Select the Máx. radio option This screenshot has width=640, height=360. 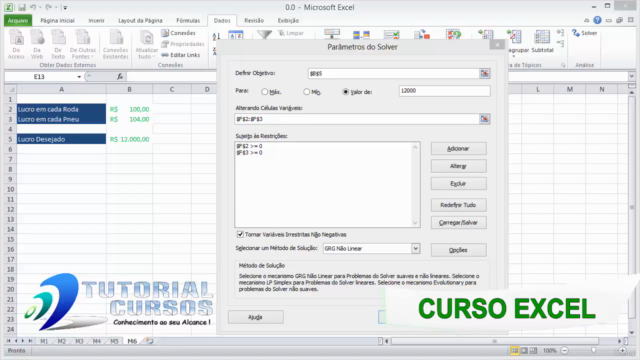point(264,92)
